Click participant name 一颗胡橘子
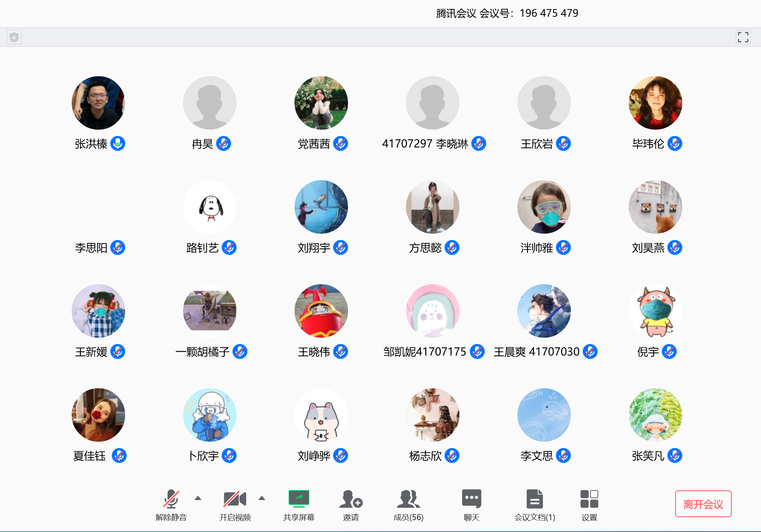The height and width of the screenshot is (532, 761). 202,352
